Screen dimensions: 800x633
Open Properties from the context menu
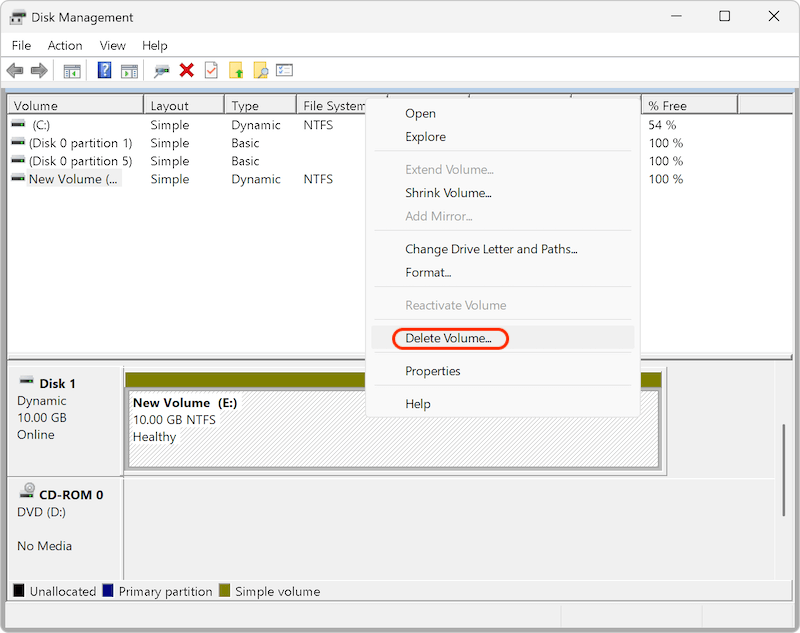432,371
